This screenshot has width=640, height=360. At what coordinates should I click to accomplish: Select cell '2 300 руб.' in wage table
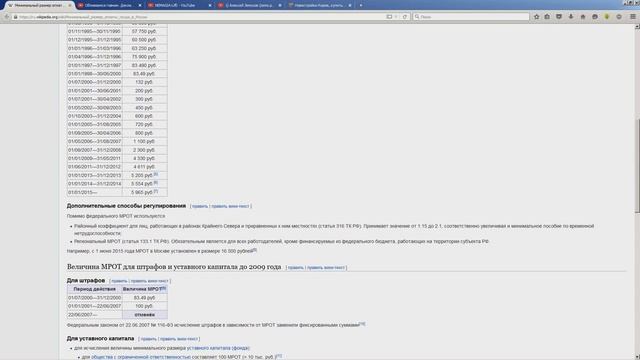coord(144,150)
